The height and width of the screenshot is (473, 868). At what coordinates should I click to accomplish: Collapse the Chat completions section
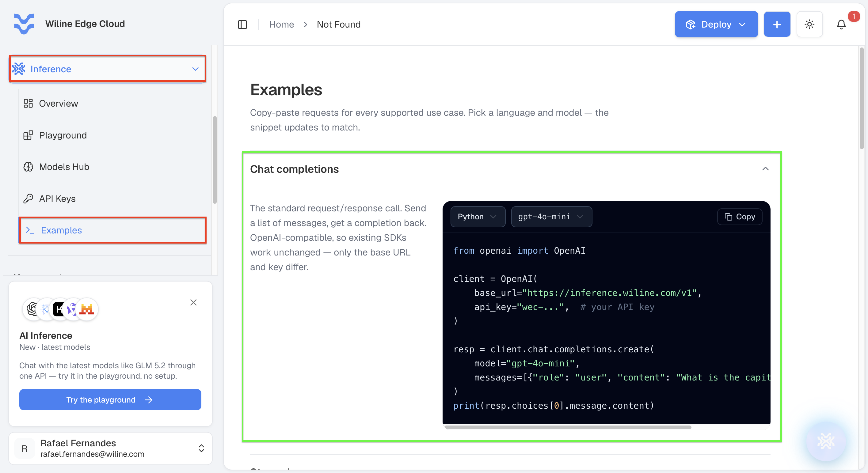[x=765, y=169]
